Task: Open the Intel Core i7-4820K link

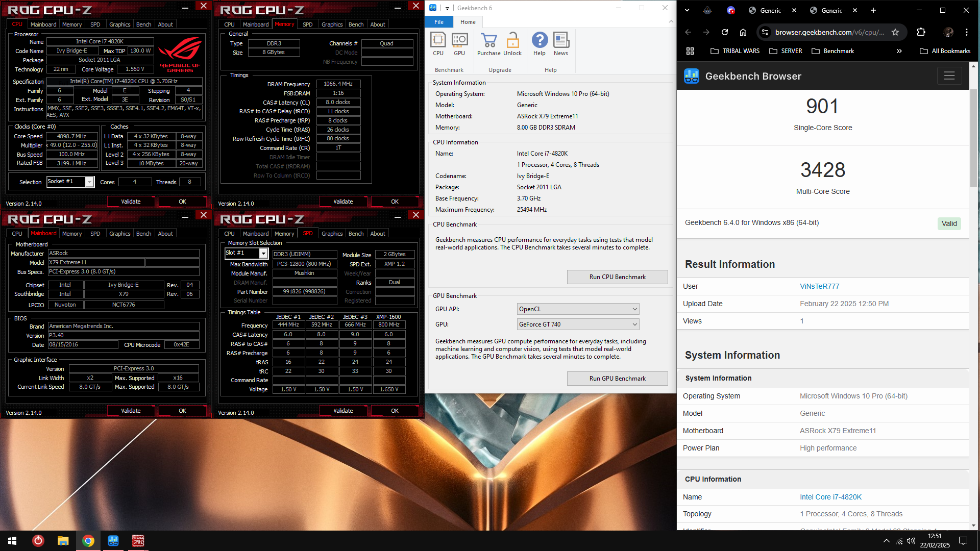Action: click(x=830, y=497)
